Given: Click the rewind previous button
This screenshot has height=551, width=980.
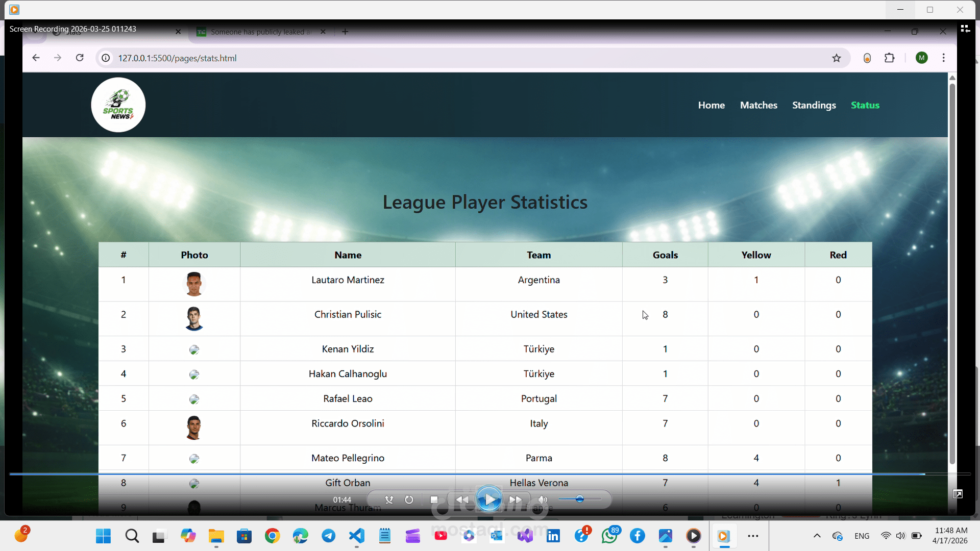Looking at the screenshot, I should tap(462, 500).
